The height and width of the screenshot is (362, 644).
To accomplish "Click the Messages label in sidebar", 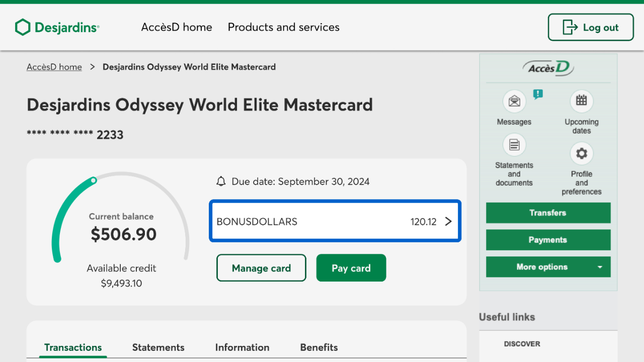I will click(x=514, y=122).
